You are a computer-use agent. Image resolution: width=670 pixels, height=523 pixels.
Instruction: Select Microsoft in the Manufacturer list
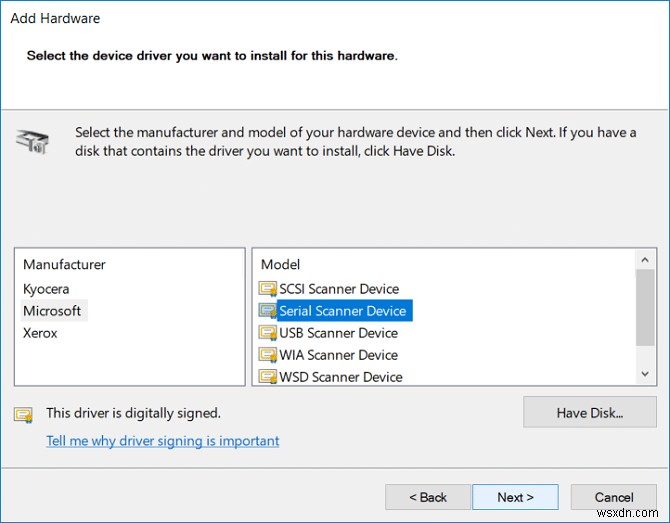52,311
